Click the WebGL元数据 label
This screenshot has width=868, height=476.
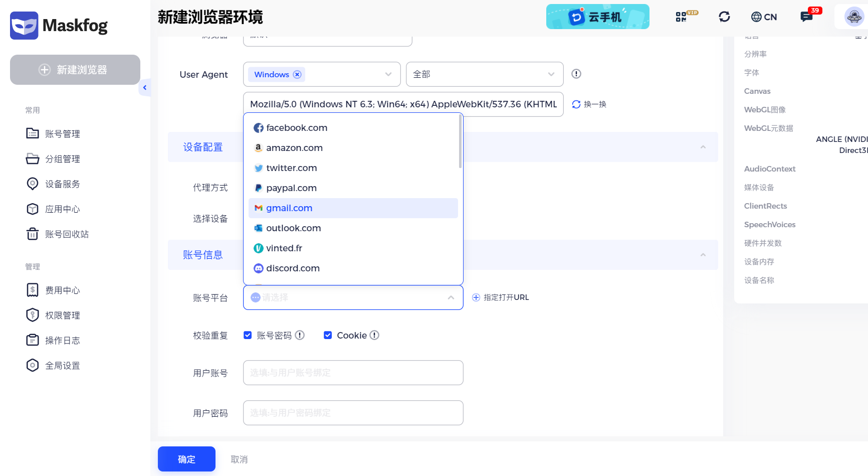pos(768,128)
